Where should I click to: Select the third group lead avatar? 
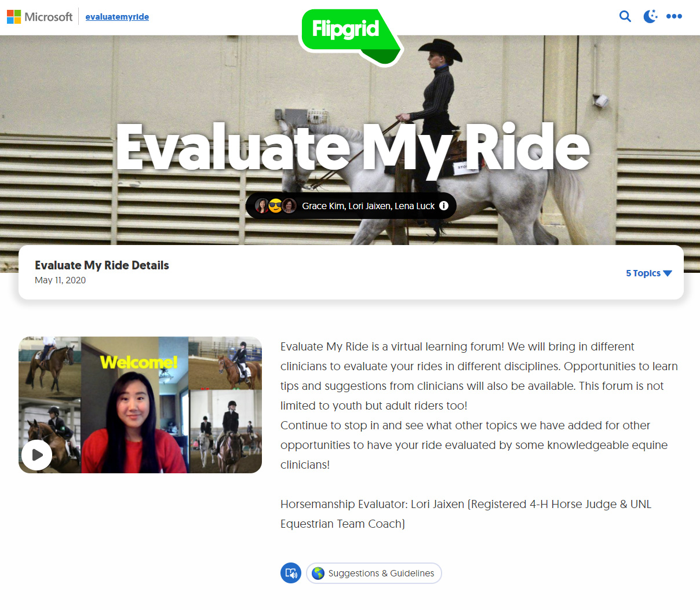pyautogui.click(x=289, y=206)
